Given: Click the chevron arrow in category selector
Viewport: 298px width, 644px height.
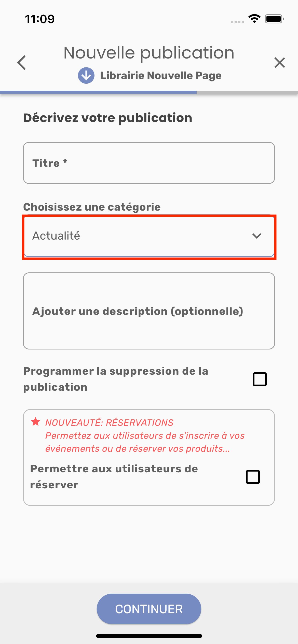Looking at the screenshot, I should (256, 236).
